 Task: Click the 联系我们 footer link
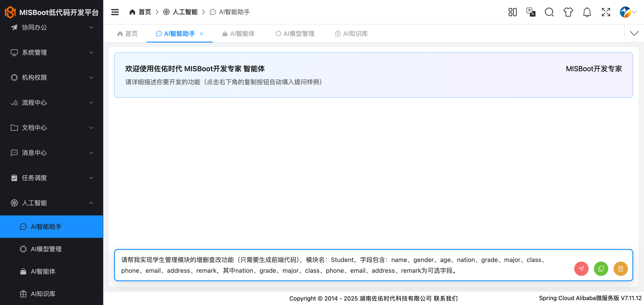point(445,298)
